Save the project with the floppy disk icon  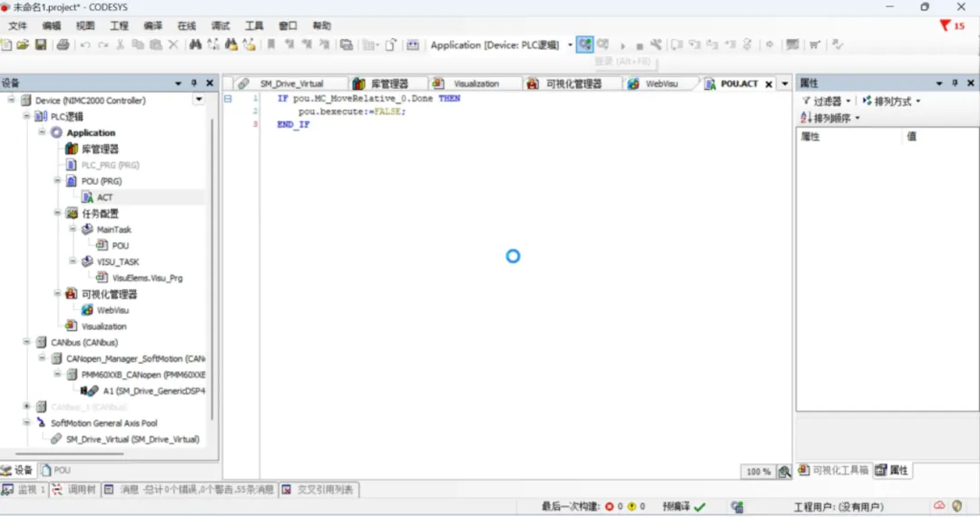[41, 44]
